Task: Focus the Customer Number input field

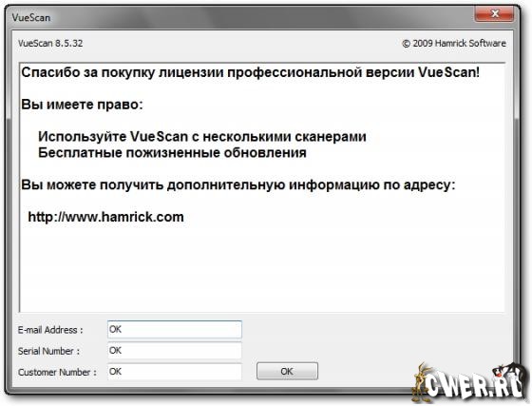Action: (x=175, y=372)
